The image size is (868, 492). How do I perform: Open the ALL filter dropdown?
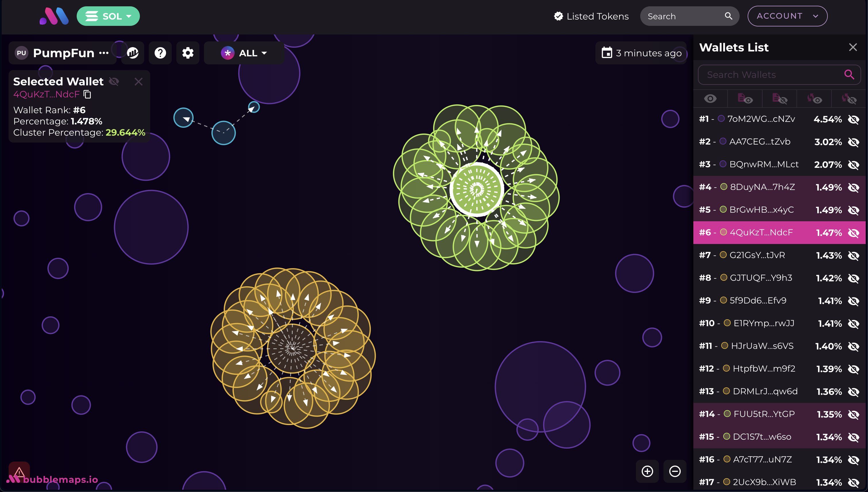click(x=244, y=53)
